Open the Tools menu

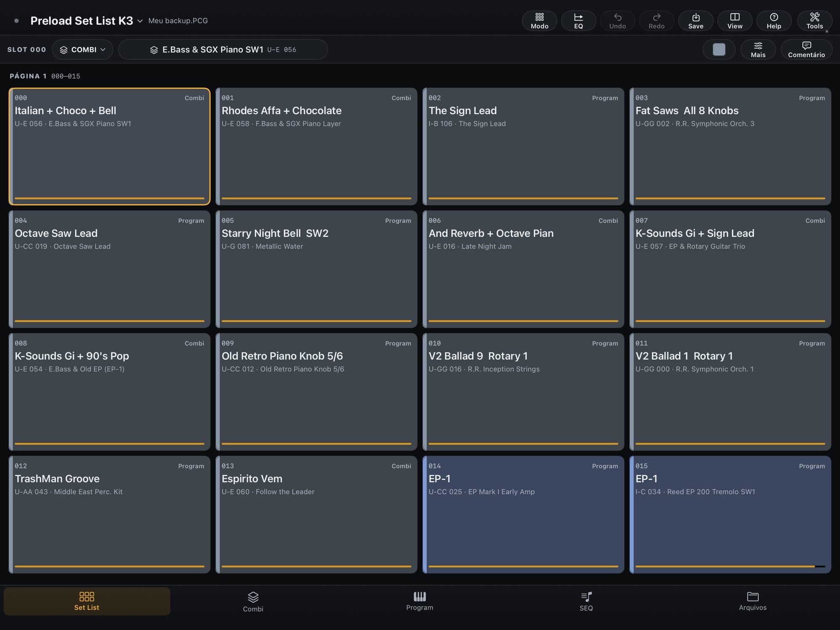814,21
